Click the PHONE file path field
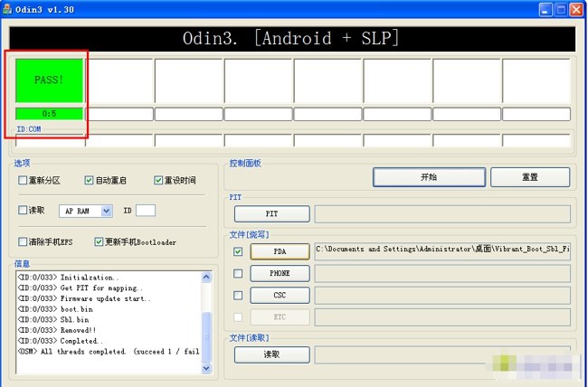 point(442,273)
